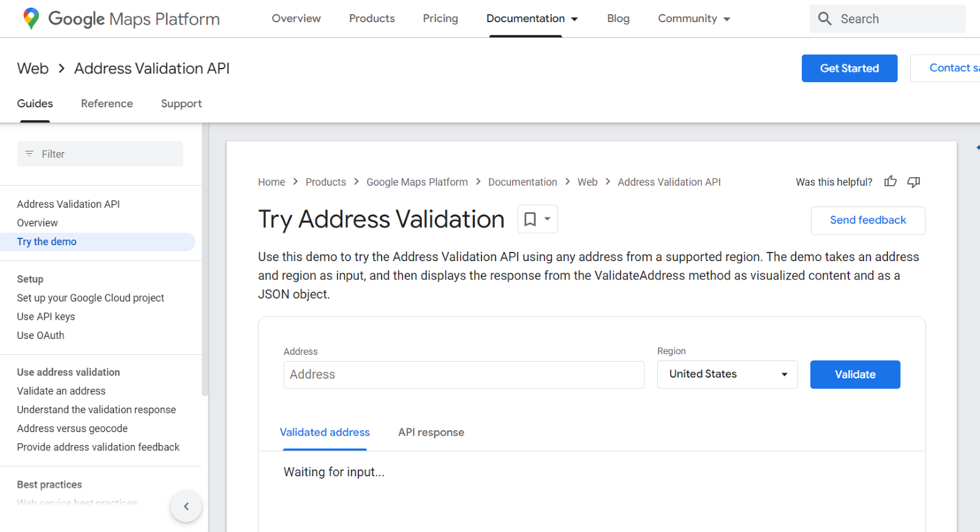The width and height of the screenshot is (980, 532).
Task: Click the Setup section heading
Action: (x=30, y=279)
